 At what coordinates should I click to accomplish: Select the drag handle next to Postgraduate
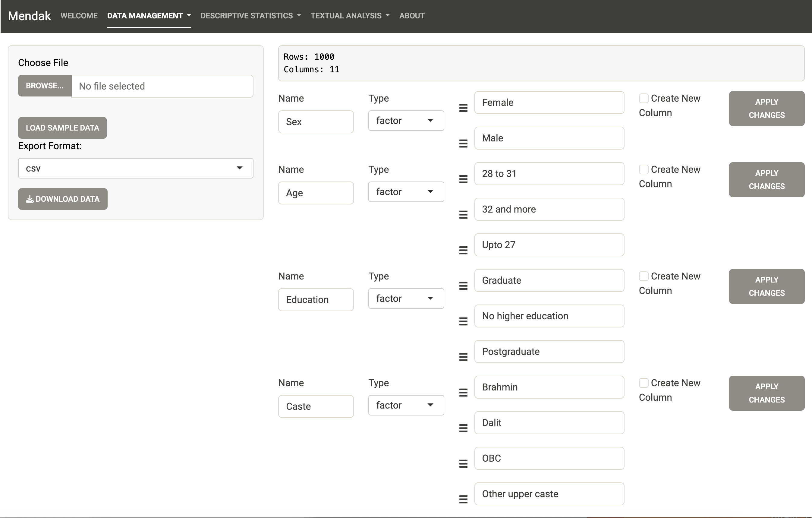463,357
